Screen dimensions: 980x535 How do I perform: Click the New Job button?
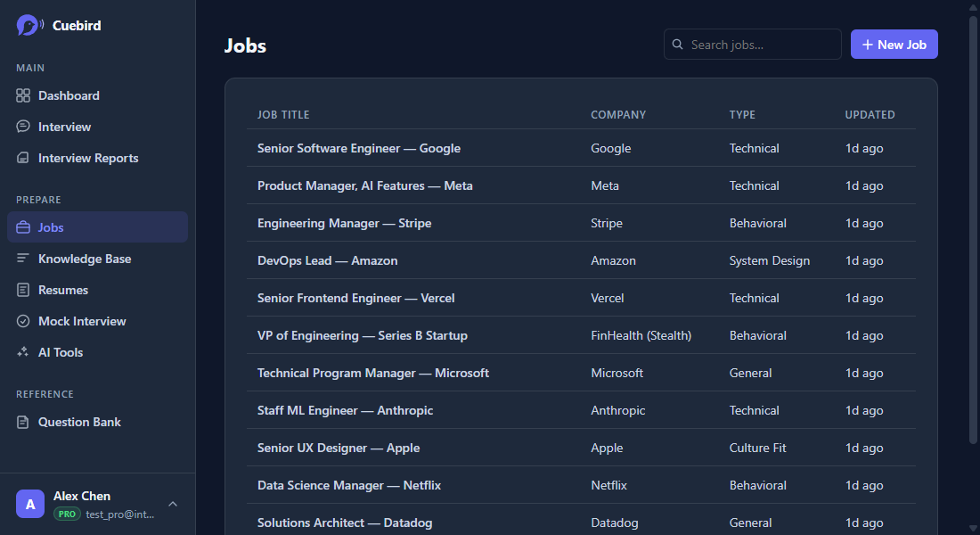[x=894, y=45]
